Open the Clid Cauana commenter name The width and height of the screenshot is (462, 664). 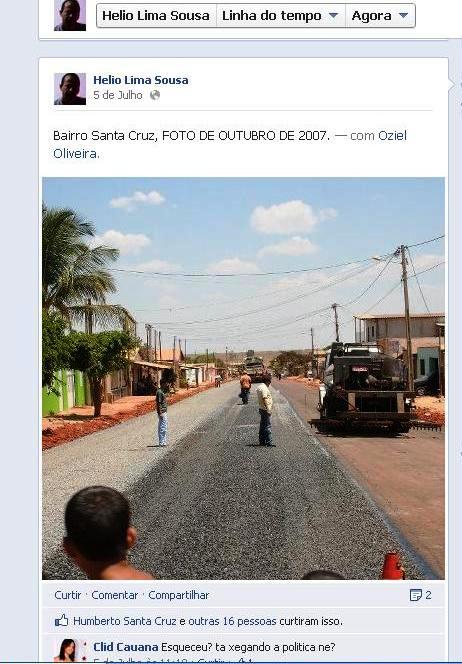pyautogui.click(x=126, y=647)
